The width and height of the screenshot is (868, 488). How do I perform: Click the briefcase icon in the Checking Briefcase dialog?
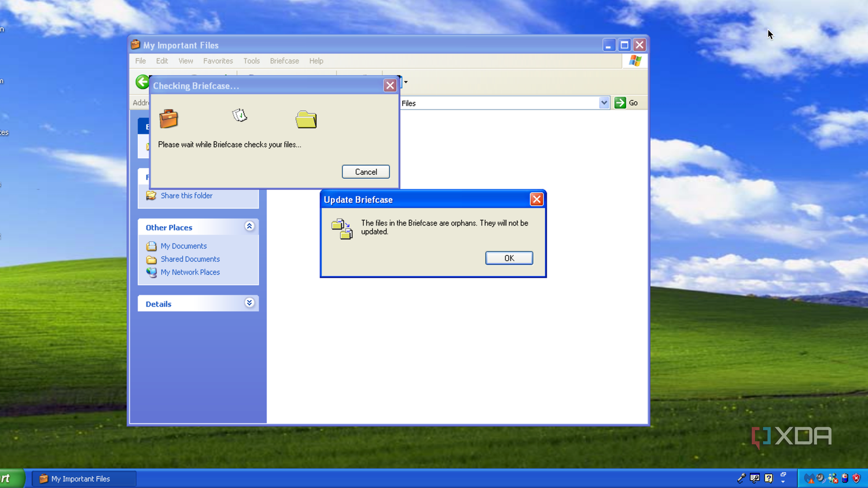click(x=168, y=119)
